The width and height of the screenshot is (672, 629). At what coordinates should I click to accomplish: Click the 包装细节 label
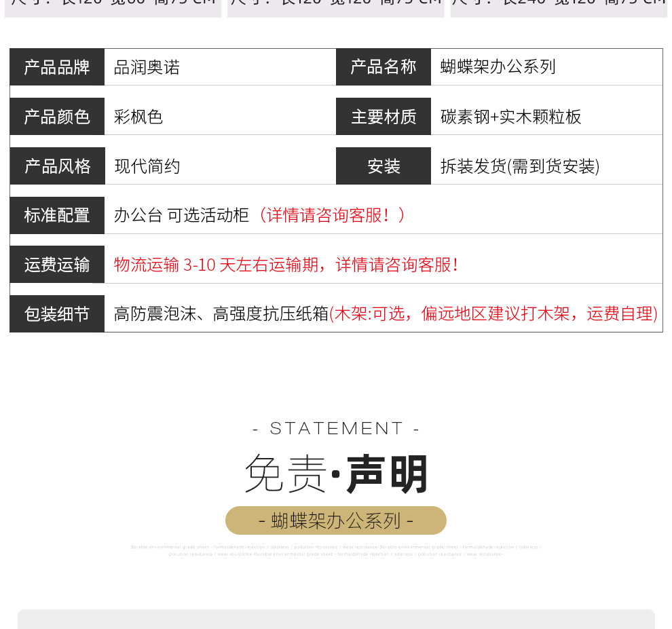pos(57,313)
